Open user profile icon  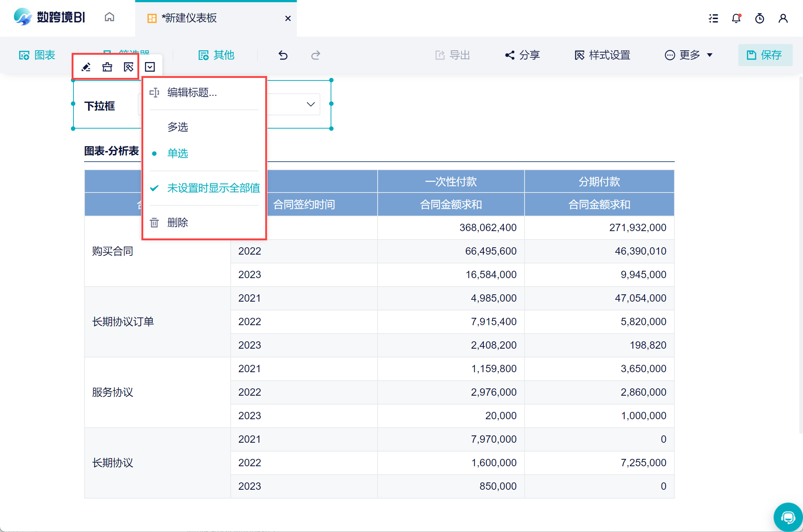click(783, 18)
